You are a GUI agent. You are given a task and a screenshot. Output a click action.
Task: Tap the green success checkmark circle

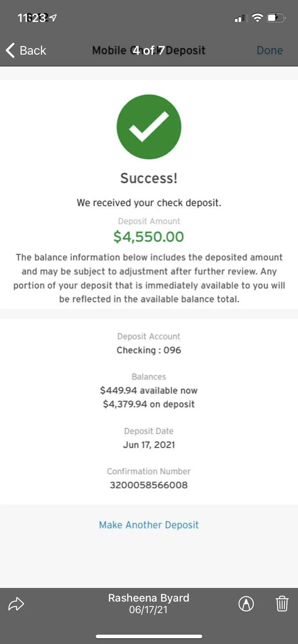click(x=149, y=127)
